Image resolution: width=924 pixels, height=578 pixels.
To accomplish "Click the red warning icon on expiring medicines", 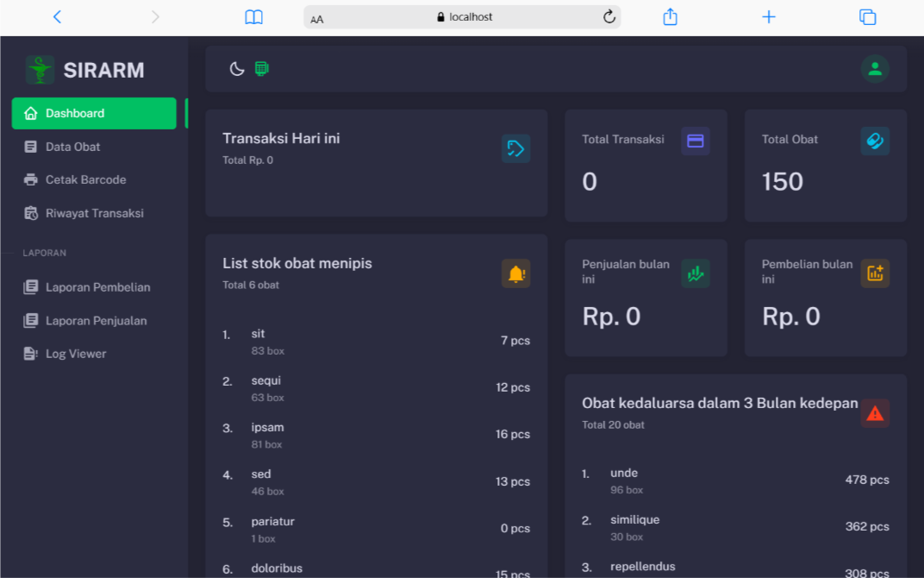I will pyautogui.click(x=875, y=413).
